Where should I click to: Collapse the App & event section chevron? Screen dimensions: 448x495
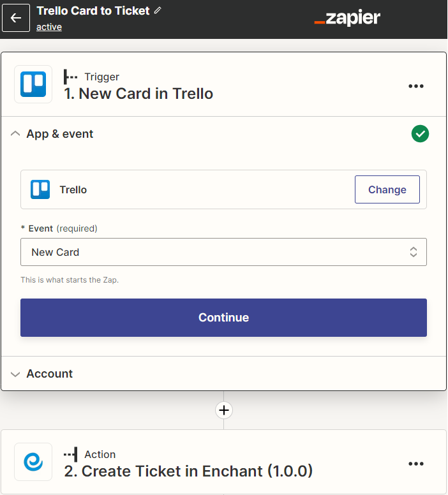15,134
